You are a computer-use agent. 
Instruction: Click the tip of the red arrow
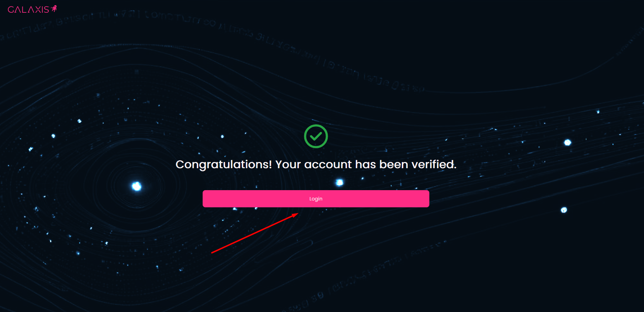297,213
